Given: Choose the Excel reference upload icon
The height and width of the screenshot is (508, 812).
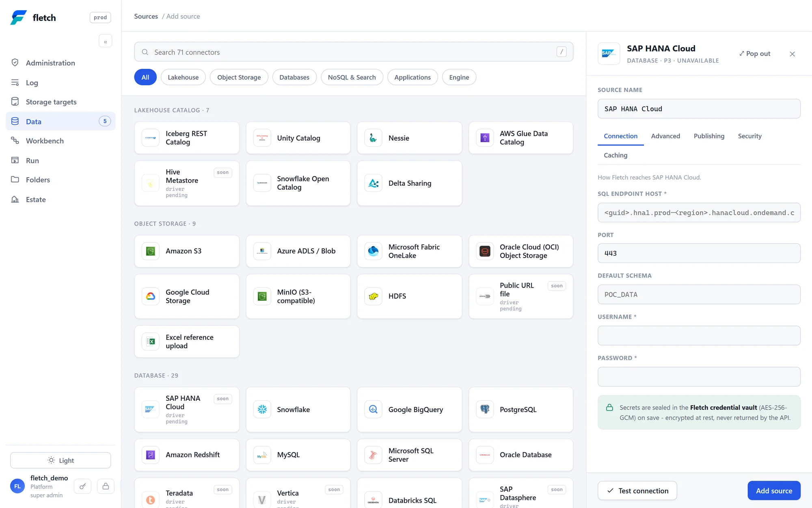Looking at the screenshot, I should pos(151,341).
